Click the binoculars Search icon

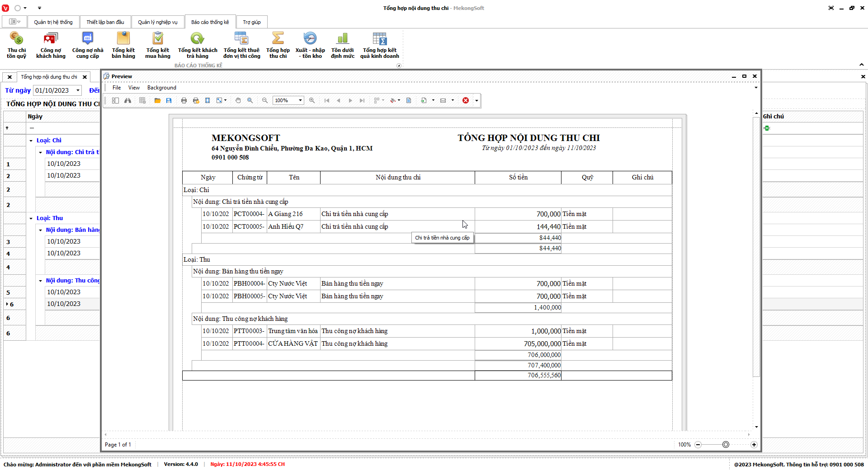click(128, 100)
